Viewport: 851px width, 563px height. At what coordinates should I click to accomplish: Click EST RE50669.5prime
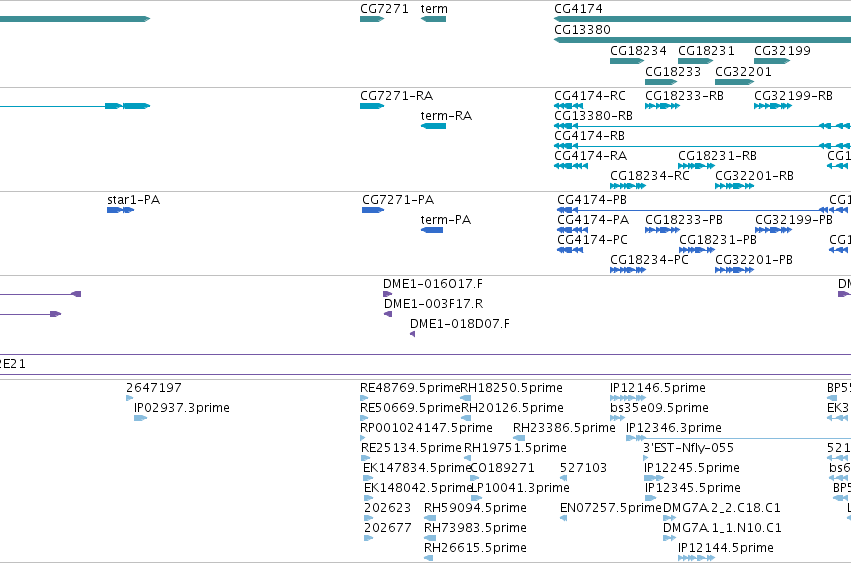click(364, 418)
